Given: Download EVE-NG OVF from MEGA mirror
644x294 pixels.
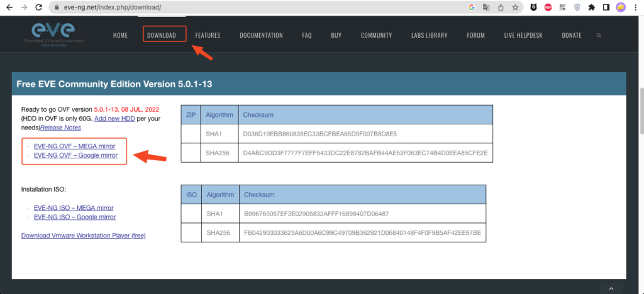Looking at the screenshot, I should tap(74, 146).
